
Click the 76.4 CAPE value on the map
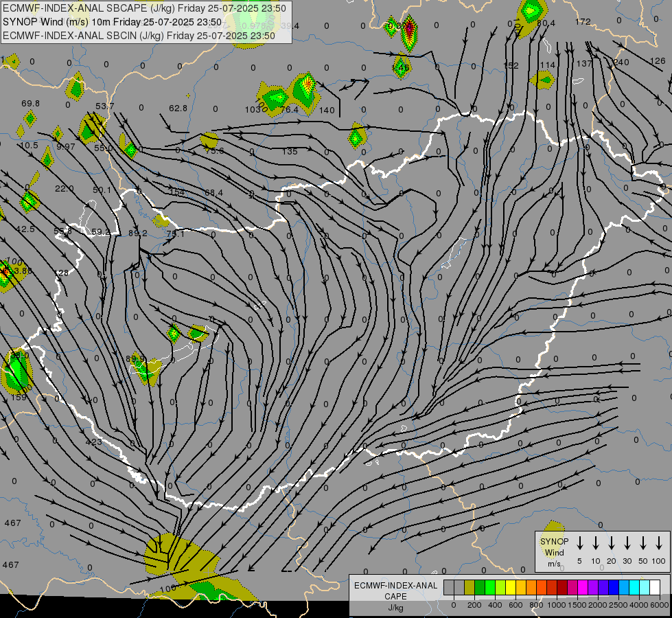[289, 111]
